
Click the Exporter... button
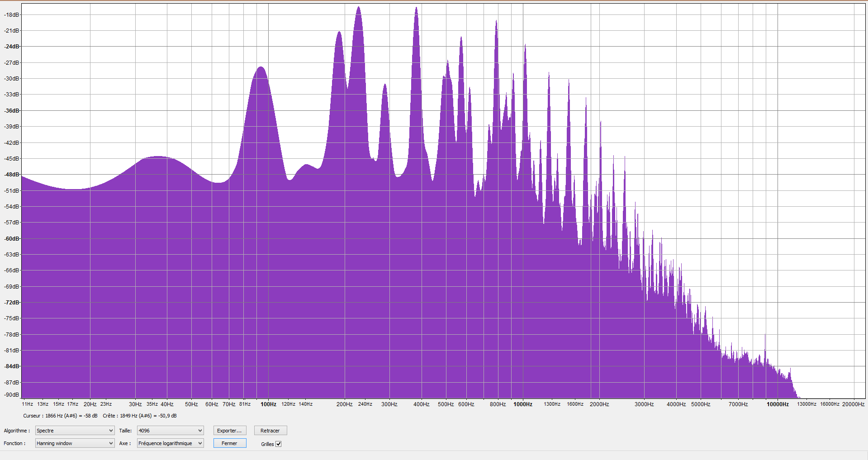coord(229,431)
